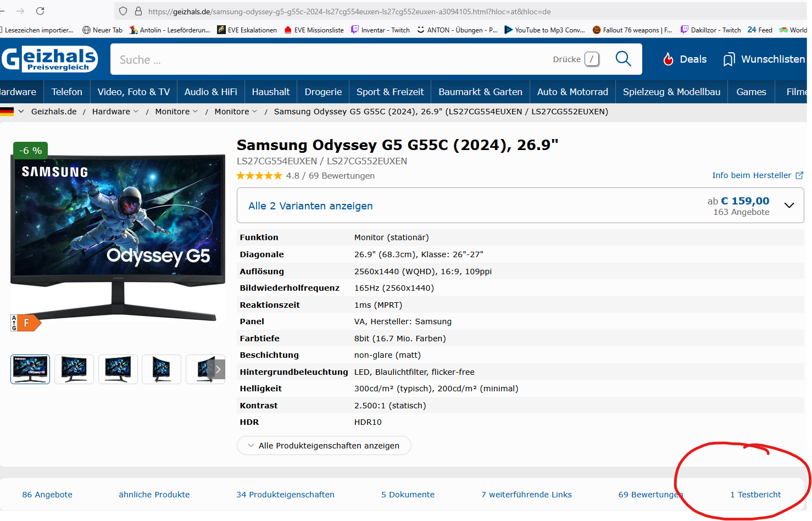Click the padlock site info icon
812x521 pixels.
pos(138,11)
